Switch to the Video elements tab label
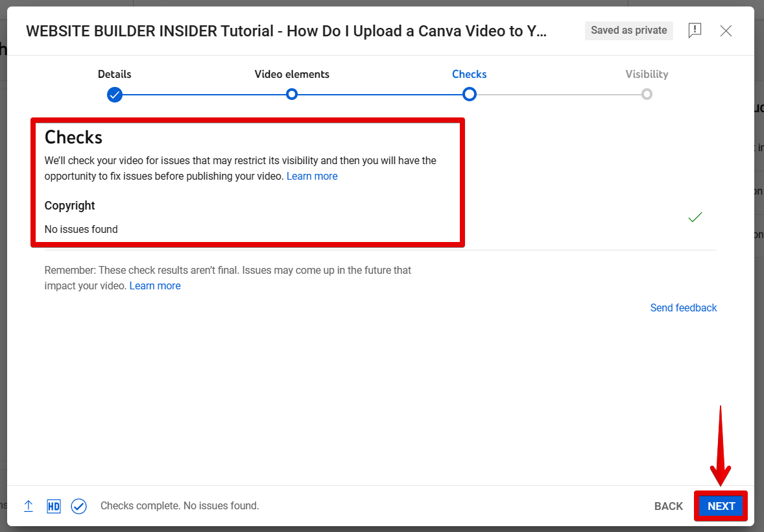Image resolution: width=764 pixels, height=532 pixels. click(x=292, y=74)
